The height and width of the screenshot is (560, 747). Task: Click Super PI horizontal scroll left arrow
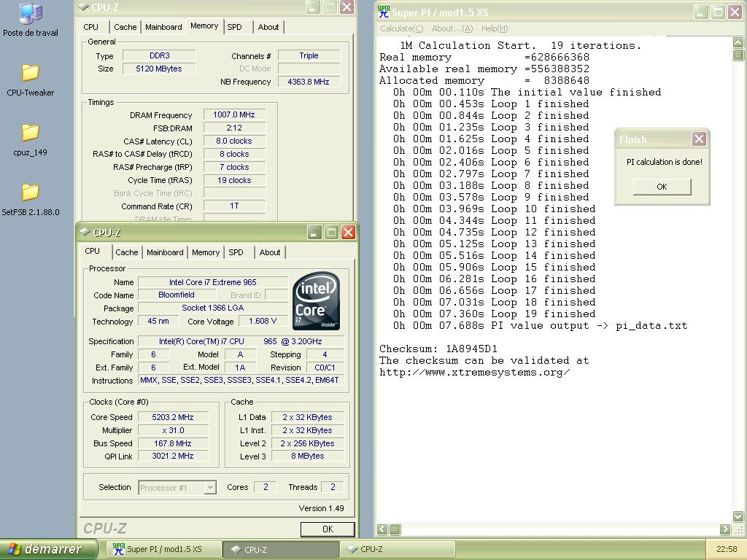[382, 529]
